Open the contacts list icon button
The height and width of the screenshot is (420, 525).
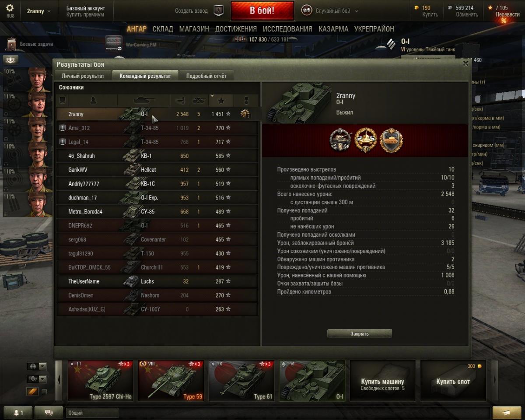18,413
